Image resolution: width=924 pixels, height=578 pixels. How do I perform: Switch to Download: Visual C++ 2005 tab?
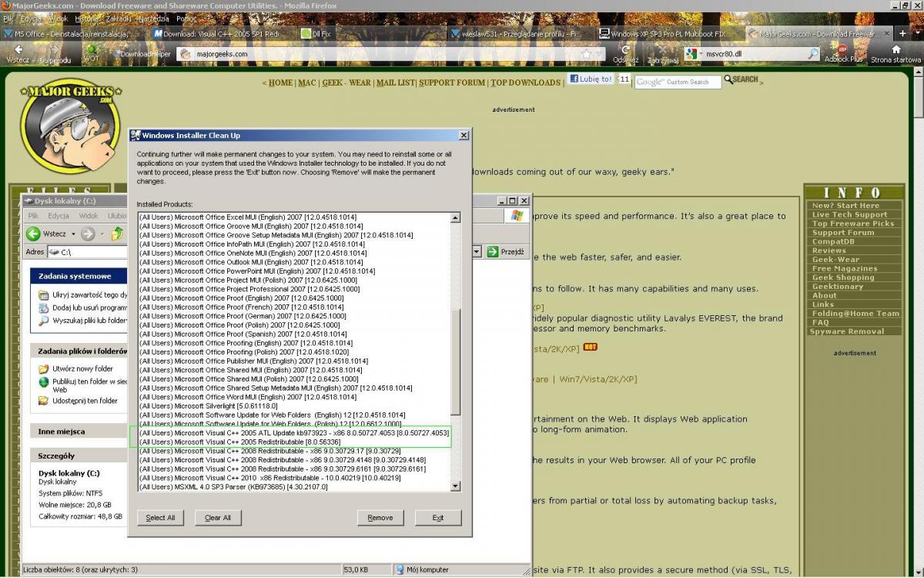tap(222, 34)
